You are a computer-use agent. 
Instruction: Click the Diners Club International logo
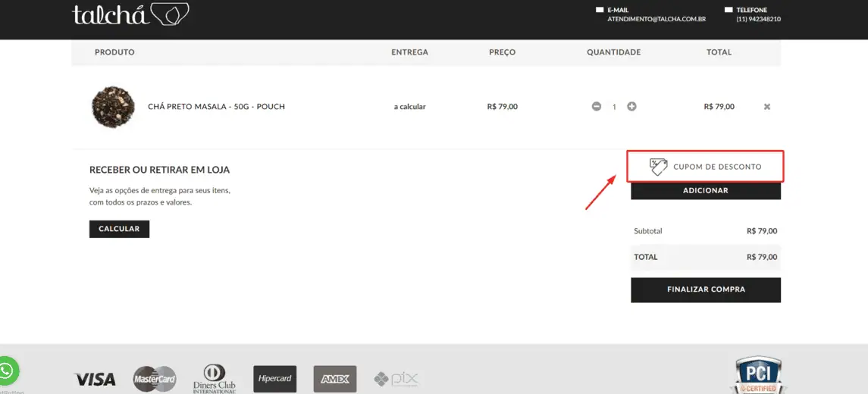point(214,378)
